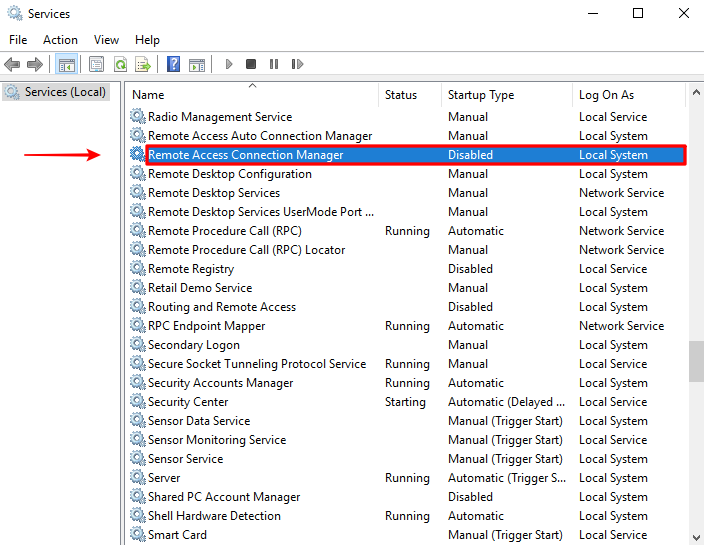Viewport: 704px width, 545px height.
Task: Sort list by the Name column header
Action: [x=148, y=95]
